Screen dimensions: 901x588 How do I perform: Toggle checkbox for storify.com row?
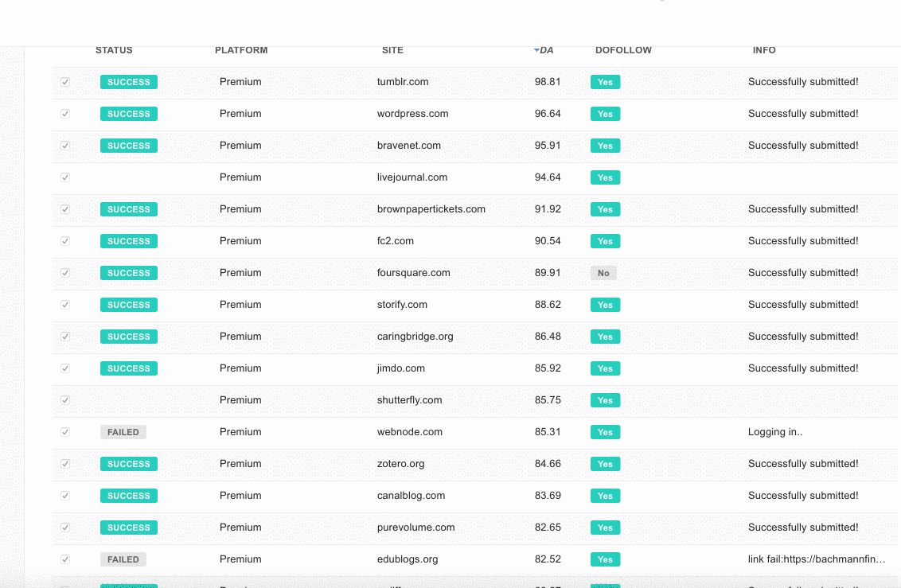65,305
